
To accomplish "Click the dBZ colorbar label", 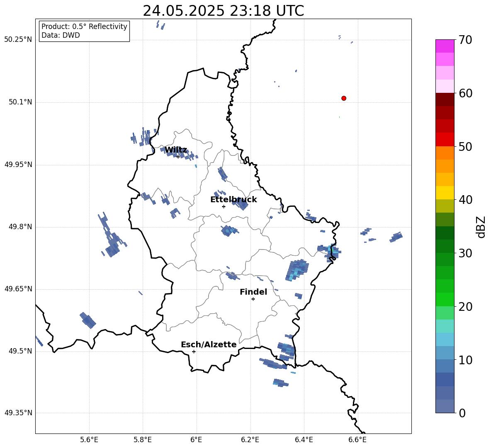I will [x=481, y=227].
